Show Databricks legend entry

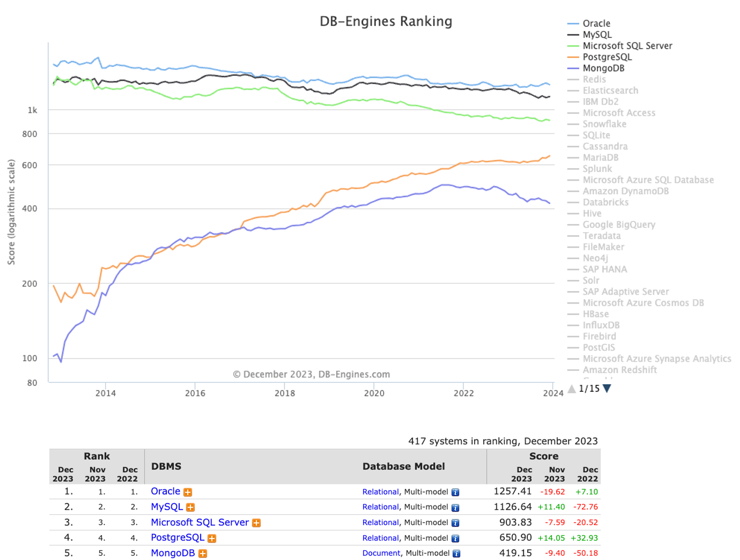point(598,203)
